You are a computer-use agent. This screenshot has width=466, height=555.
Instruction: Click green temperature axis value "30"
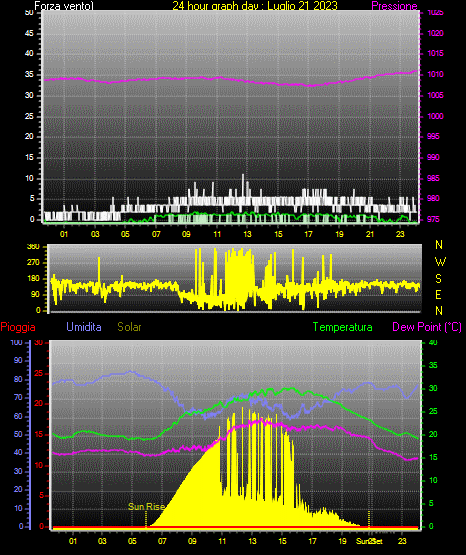click(x=433, y=388)
